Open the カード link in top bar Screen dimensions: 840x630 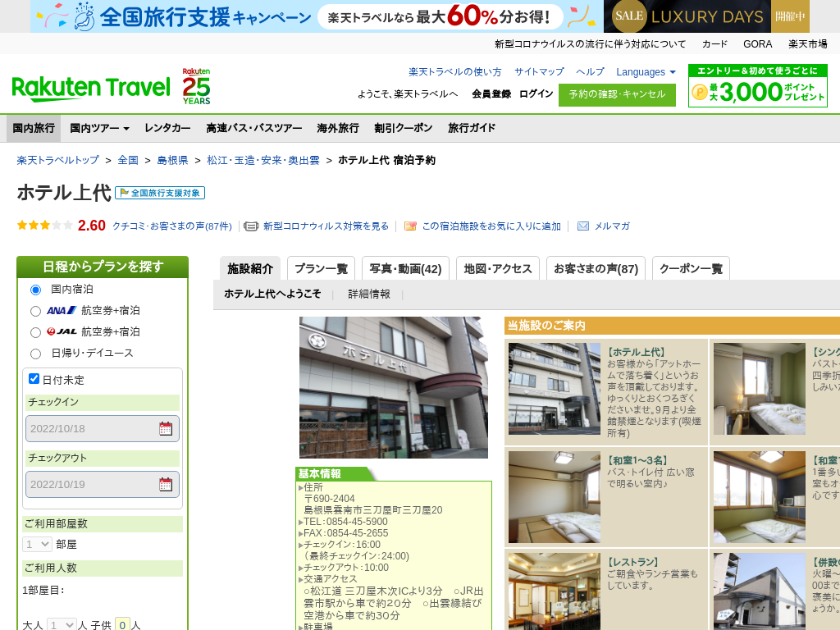(x=714, y=44)
